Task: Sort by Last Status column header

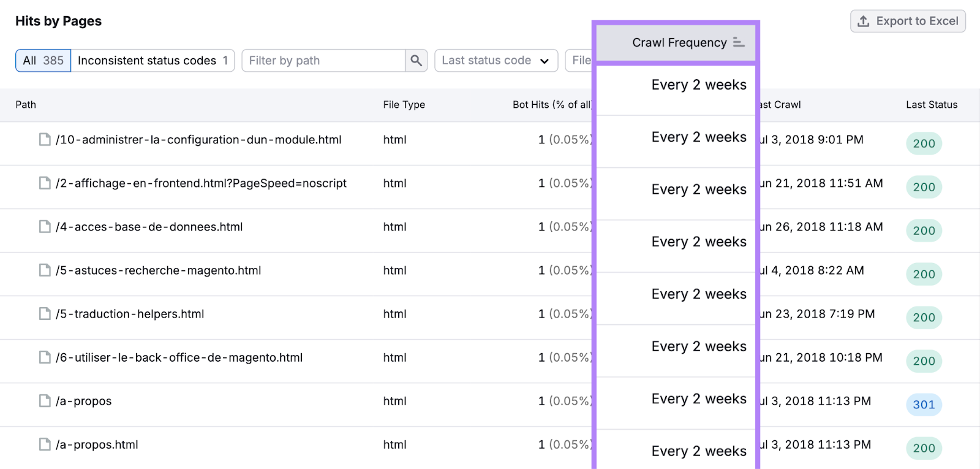Action: tap(932, 105)
